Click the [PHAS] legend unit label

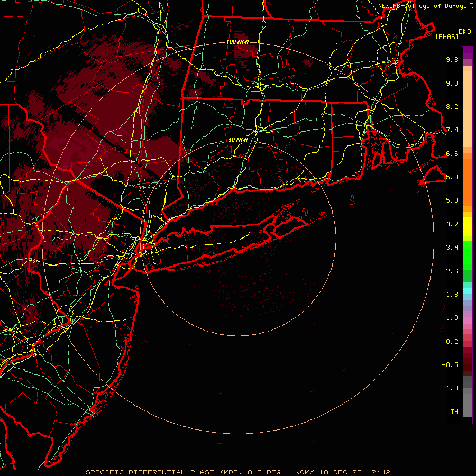(447, 37)
